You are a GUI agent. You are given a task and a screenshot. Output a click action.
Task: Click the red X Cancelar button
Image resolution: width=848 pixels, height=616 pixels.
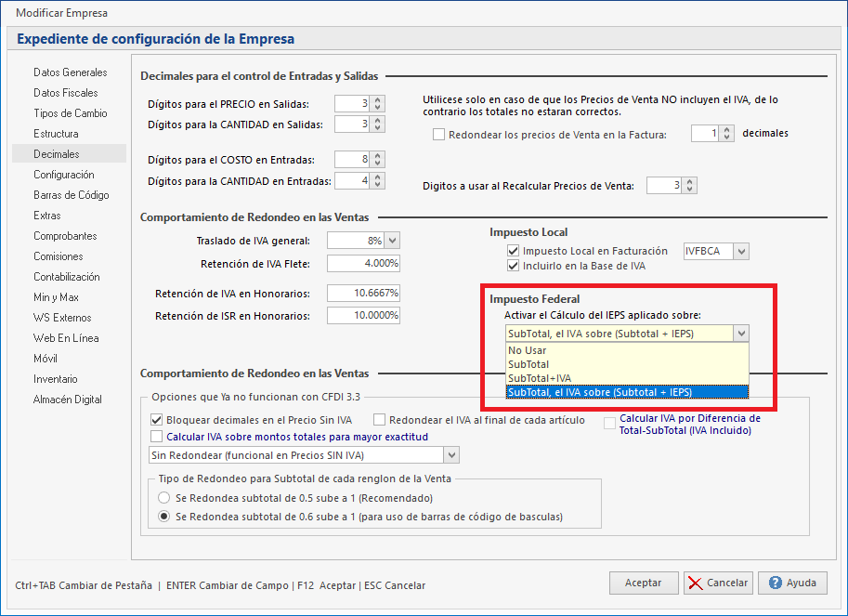pos(718,583)
